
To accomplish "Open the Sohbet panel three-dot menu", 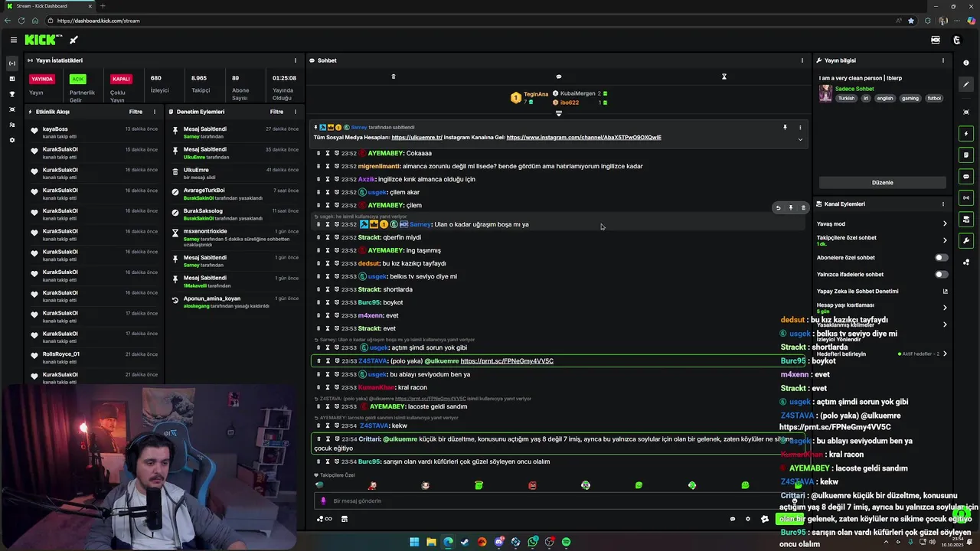I will (x=802, y=60).
